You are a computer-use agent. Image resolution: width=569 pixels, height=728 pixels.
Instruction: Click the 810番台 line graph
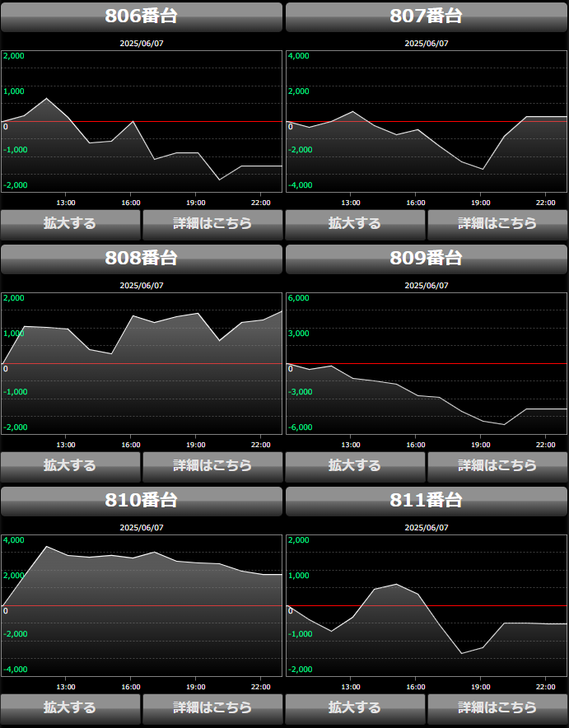click(142, 605)
